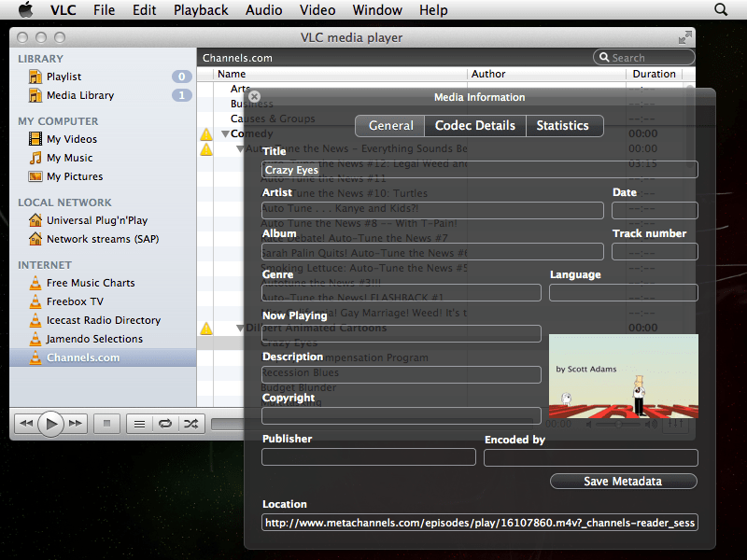Click warning icon beside Auto-Tune the News
Viewport: 747px width, 560px height.
coord(205,149)
